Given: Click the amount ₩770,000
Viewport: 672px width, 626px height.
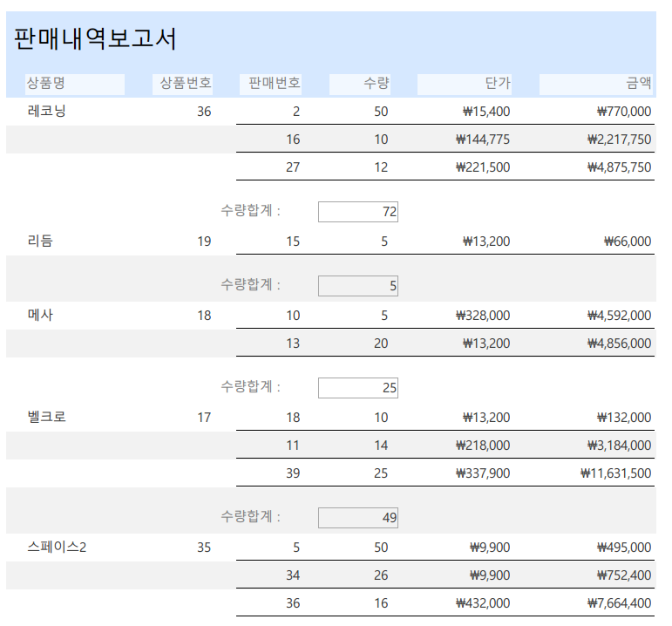Looking at the screenshot, I should pyautogui.click(x=624, y=112).
